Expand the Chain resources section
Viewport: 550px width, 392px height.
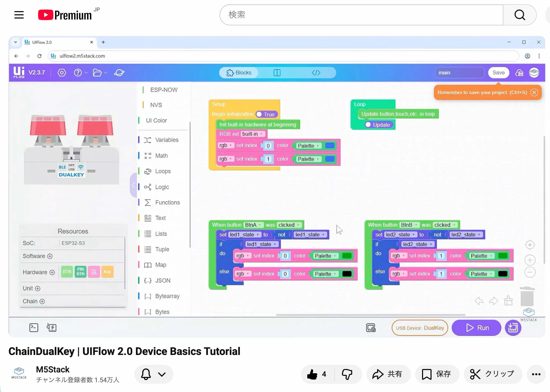(x=42, y=301)
